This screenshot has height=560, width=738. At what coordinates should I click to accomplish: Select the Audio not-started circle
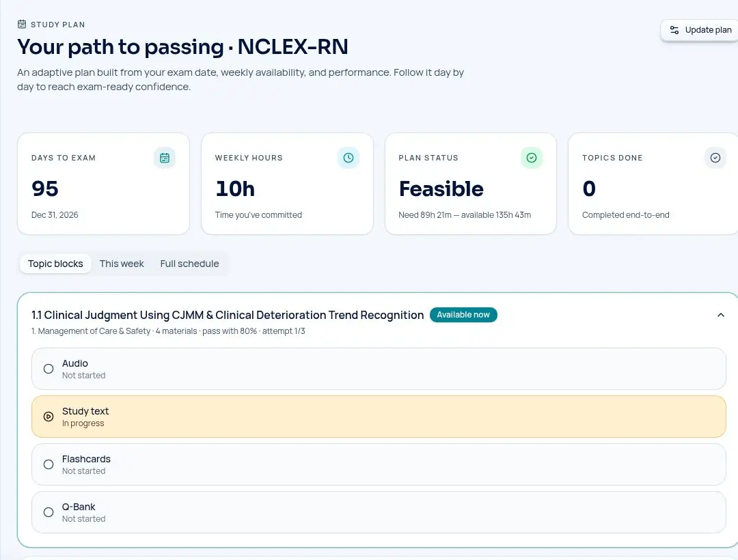tap(49, 369)
